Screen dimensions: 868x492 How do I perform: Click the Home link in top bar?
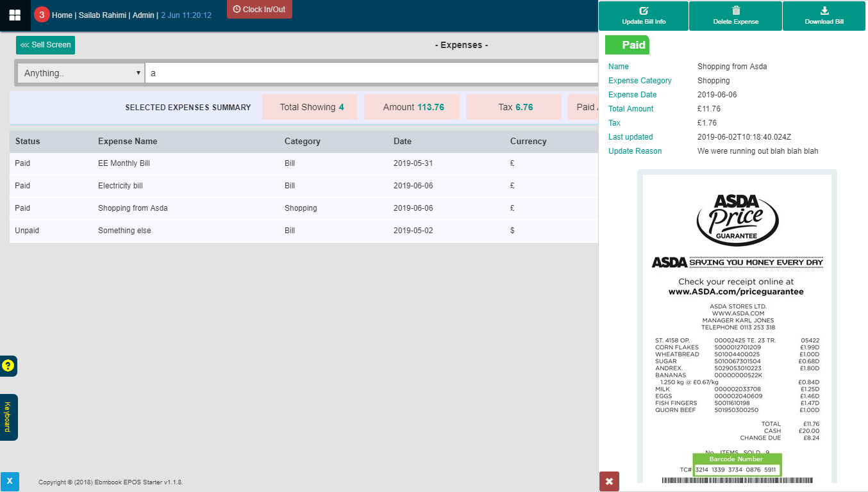[62, 15]
